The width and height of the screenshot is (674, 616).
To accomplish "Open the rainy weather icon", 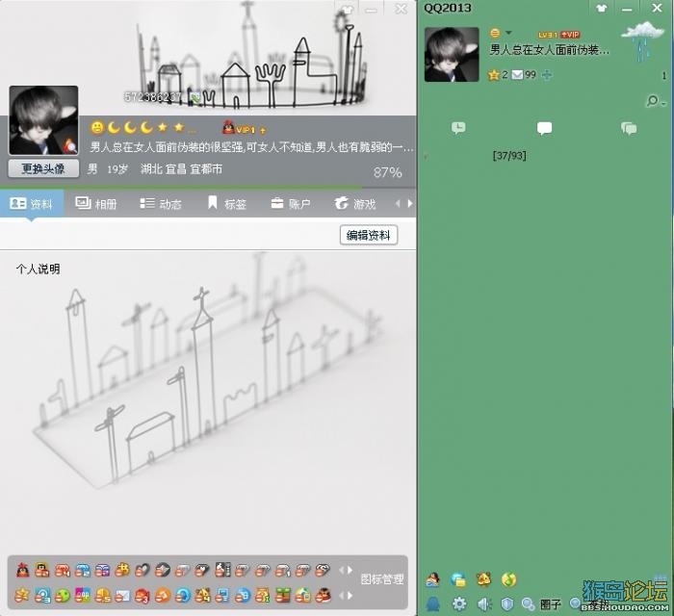I will 643,40.
